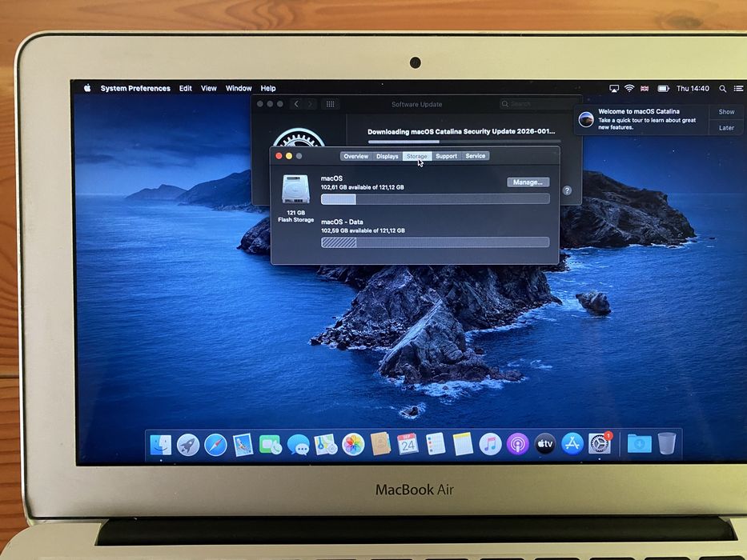Click the AirPlay icon in menu bar
Viewport: 747px width, 560px height.
614,89
